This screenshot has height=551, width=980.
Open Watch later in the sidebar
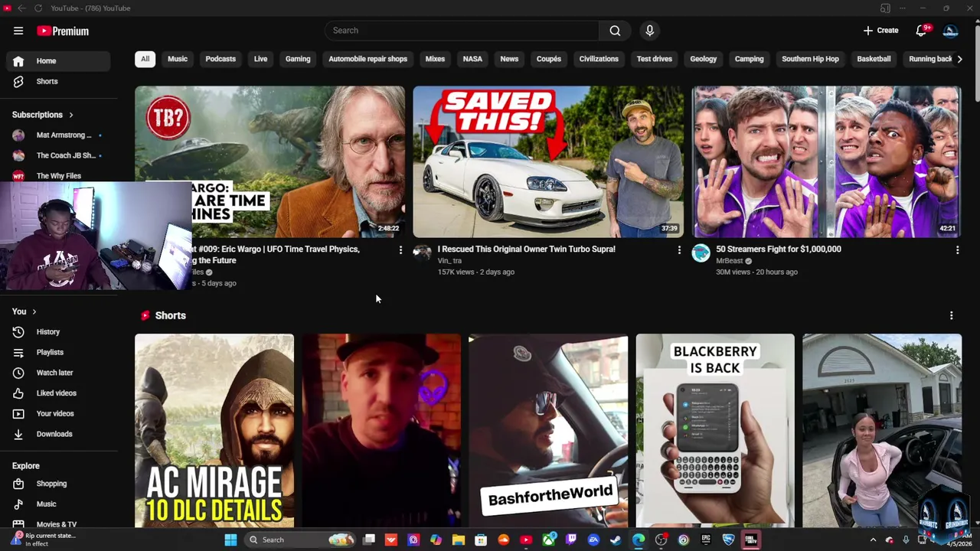tap(58, 373)
